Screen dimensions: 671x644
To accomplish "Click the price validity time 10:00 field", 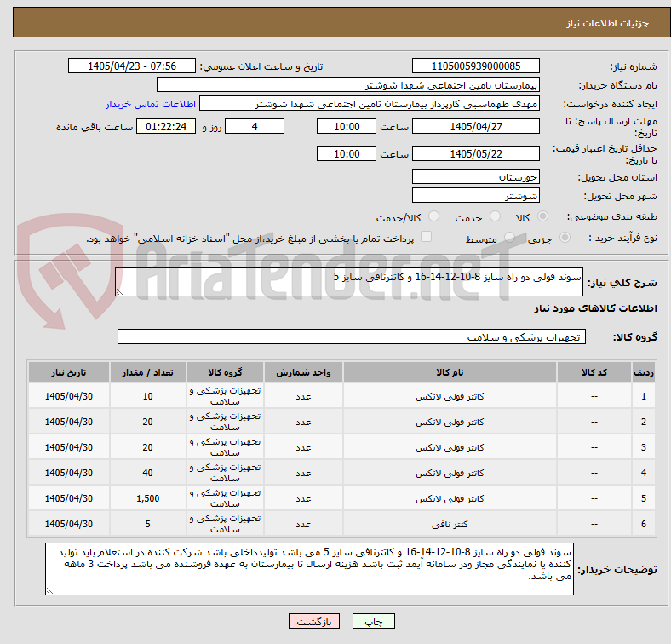I will point(347,153).
